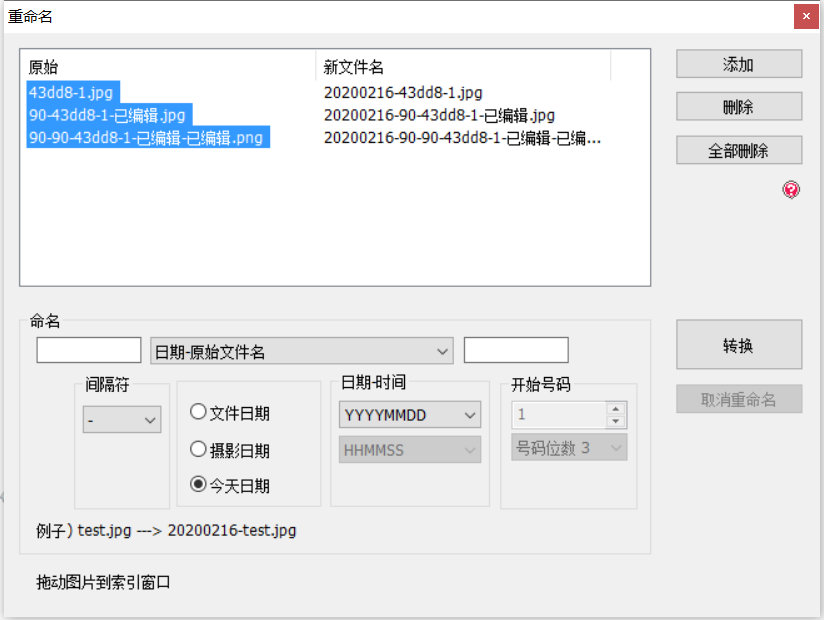Click the 全部删除 button
Viewport: 824px width, 620px height.
coord(739,150)
